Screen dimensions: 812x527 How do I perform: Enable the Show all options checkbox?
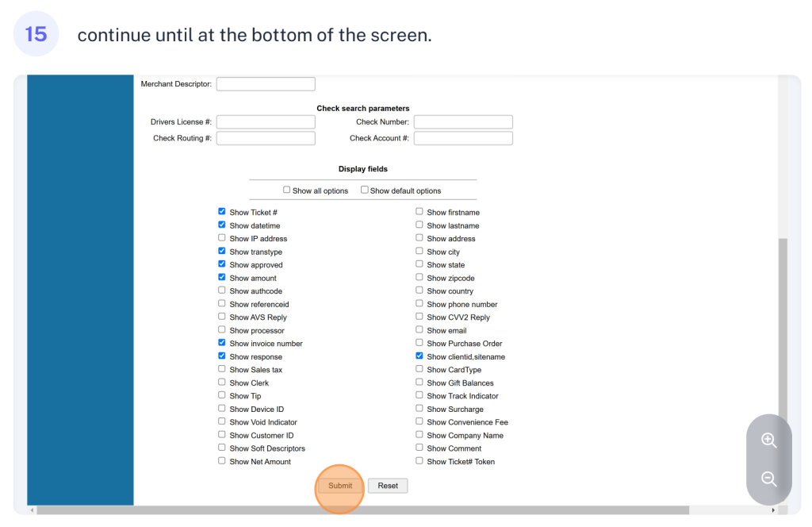(x=287, y=190)
